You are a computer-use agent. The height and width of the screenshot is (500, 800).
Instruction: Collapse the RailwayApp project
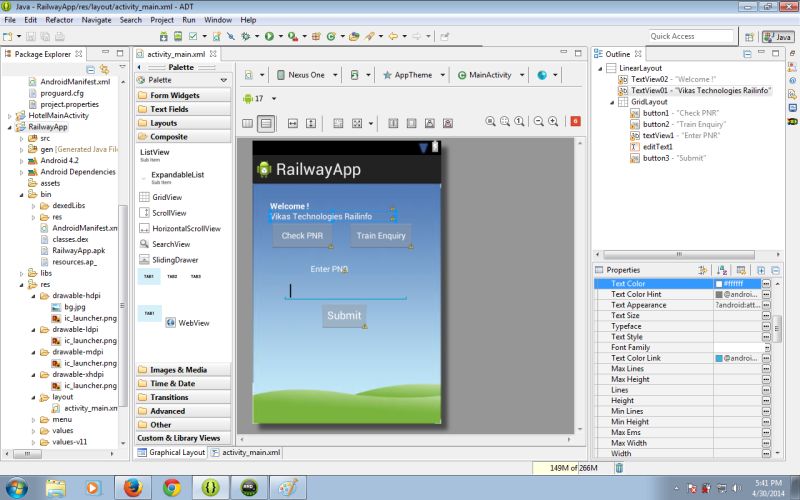click(x=9, y=127)
